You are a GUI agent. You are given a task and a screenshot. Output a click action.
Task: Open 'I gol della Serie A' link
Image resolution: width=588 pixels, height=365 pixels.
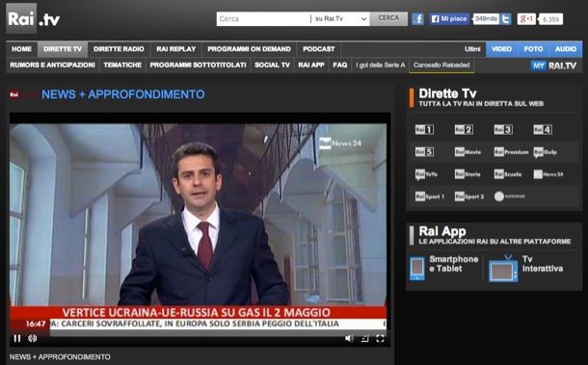pyautogui.click(x=381, y=65)
